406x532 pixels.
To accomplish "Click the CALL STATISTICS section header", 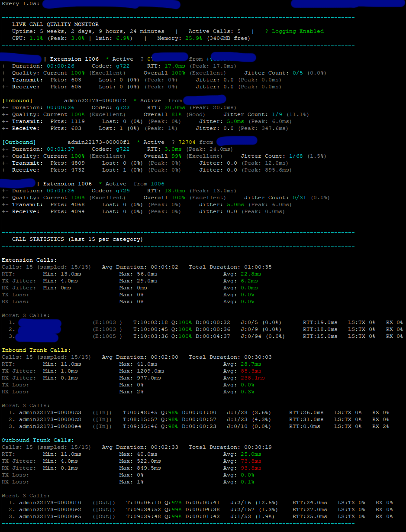I will [x=77, y=239].
